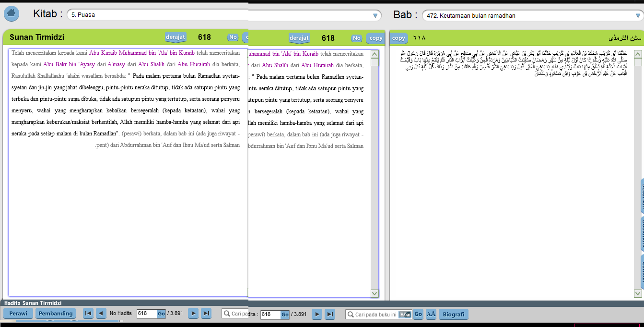Change font size with AA button
This screenshot has height=327, width=644.
point(431,315)
